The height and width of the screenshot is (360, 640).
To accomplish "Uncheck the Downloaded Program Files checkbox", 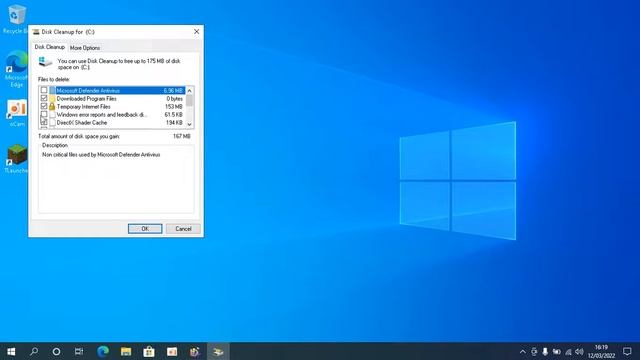I will coord(44,98).
